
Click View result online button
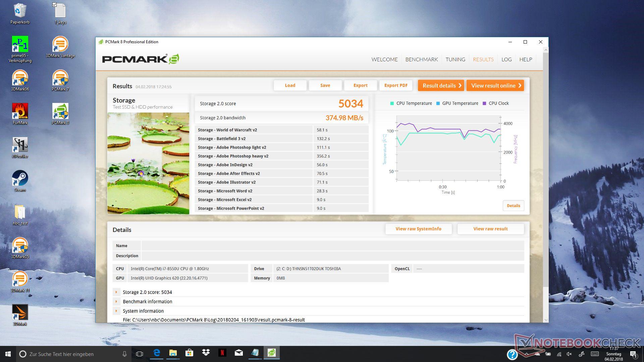coord(495,85)
